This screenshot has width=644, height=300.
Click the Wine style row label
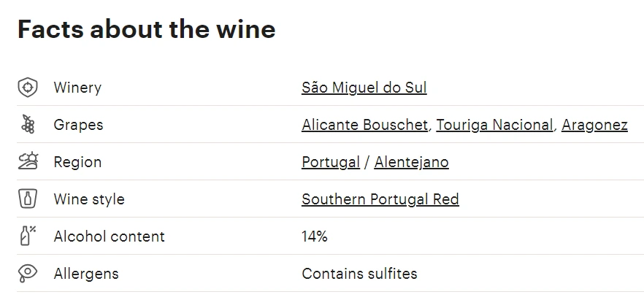[89, 199]
